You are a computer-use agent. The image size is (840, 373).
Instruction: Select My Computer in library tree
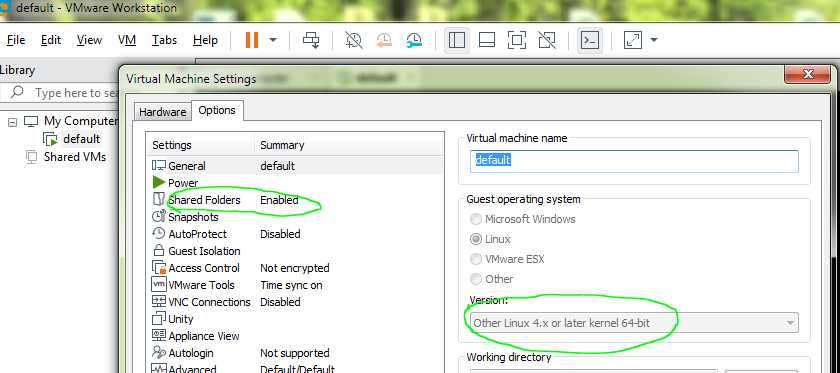pyautogui.click(x=81, y=121)
